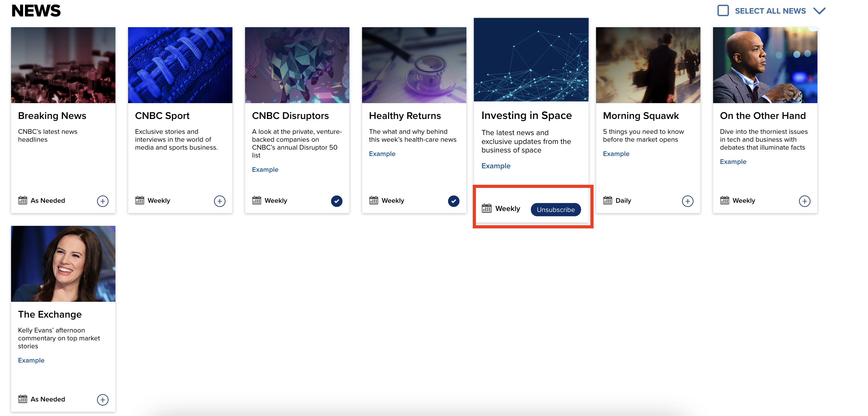Click the Weekly label on CNBC Sport card
Viewport: 868px width, 416px height.
[x=159, y=200]
